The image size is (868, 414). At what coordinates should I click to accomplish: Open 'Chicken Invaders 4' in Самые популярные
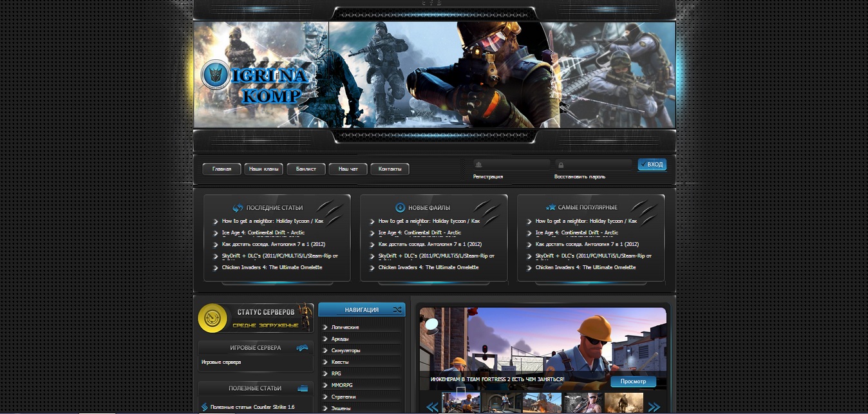(x=586, y=267)
